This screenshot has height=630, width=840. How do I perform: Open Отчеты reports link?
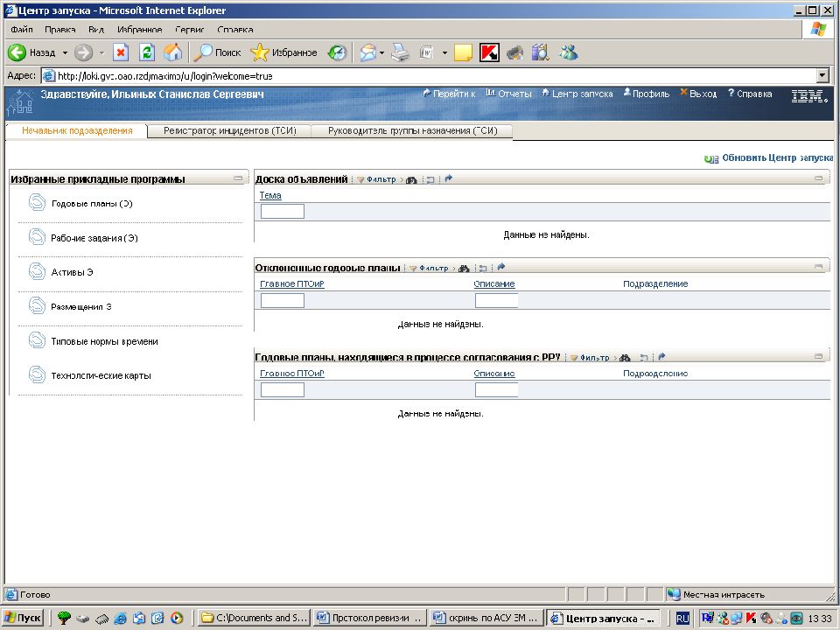[x=508, y=94]
